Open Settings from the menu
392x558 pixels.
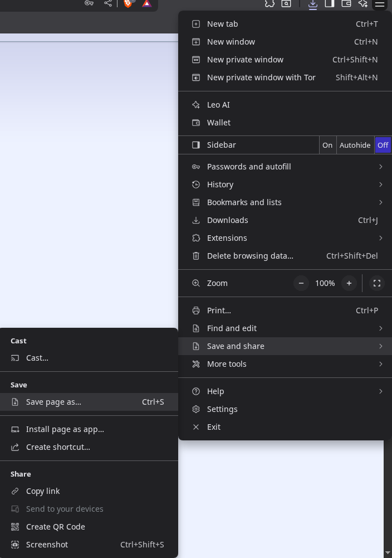[x=222, y=409]
